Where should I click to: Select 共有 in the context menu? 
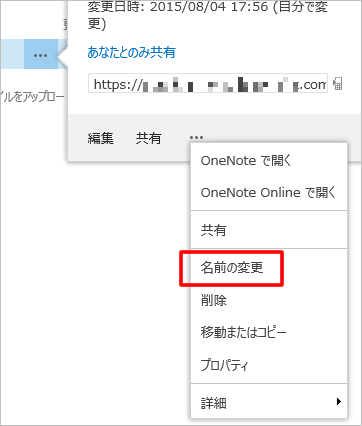pyautogui.click(x=269, y=230)
